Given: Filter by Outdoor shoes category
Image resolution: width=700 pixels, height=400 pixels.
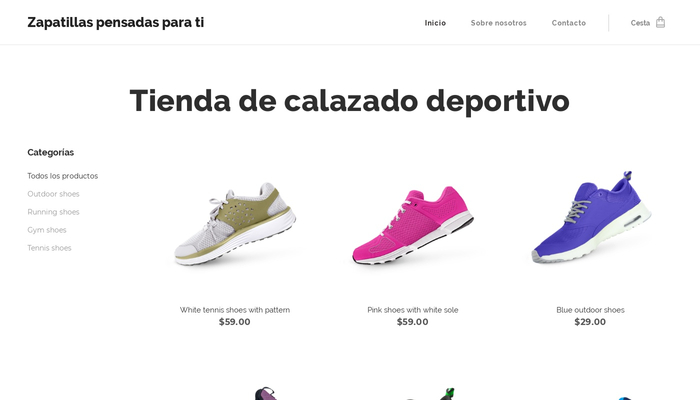Looking at the screenshot, I should [53, 194].
